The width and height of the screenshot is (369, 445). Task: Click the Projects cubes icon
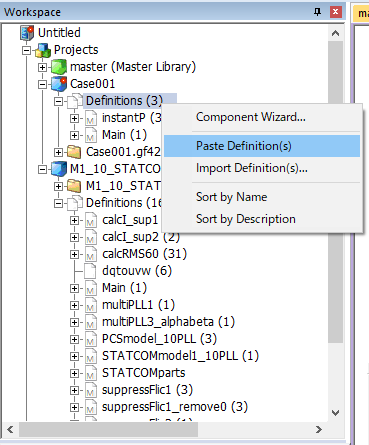click(43, 50)
